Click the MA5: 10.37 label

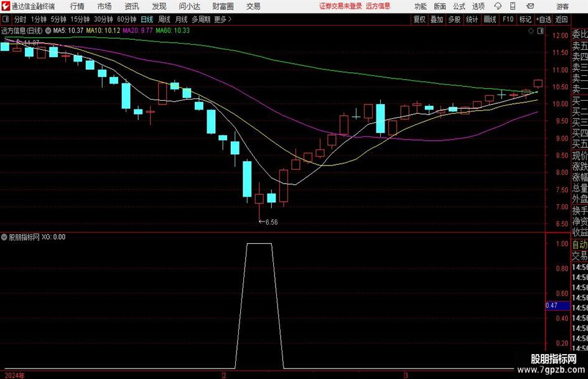click(68, 30)
